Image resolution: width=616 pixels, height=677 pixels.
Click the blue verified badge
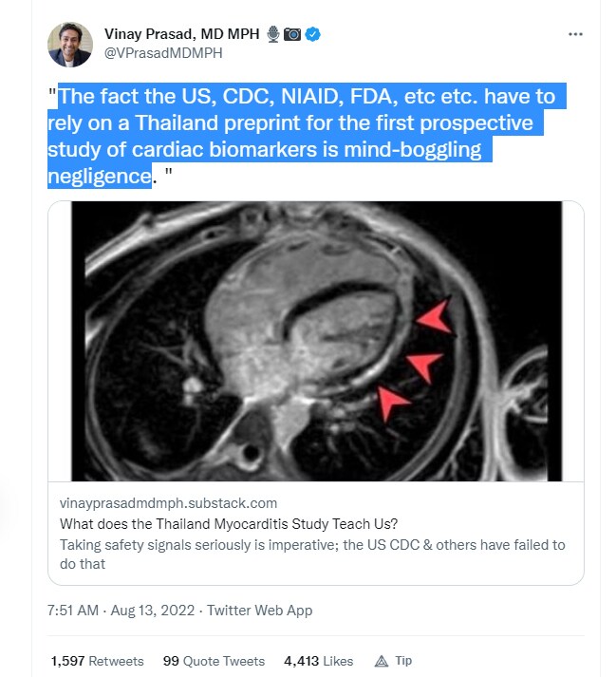pyautogui.click(x=312, y=35)
